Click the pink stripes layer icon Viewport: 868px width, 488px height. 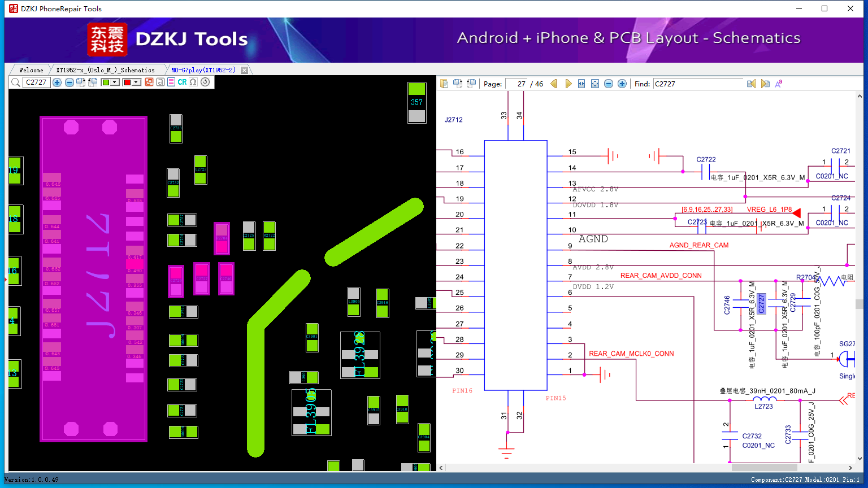(x=171, y=82)
